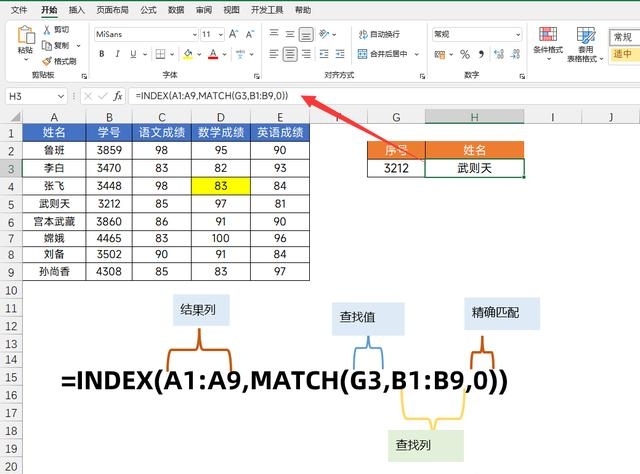The width and height of the screenshot is (640, 474).
Task: Click the Increase Decimal icon
Action: (498, 54)
